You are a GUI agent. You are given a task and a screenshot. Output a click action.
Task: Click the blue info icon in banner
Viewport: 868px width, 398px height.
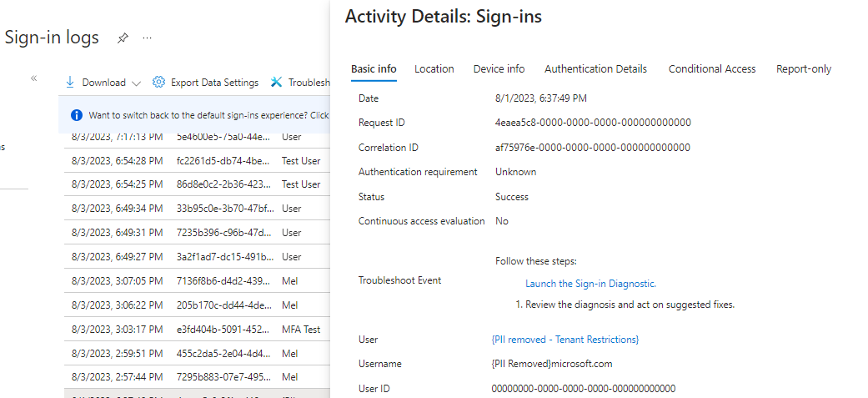click(x=77, y=115)
